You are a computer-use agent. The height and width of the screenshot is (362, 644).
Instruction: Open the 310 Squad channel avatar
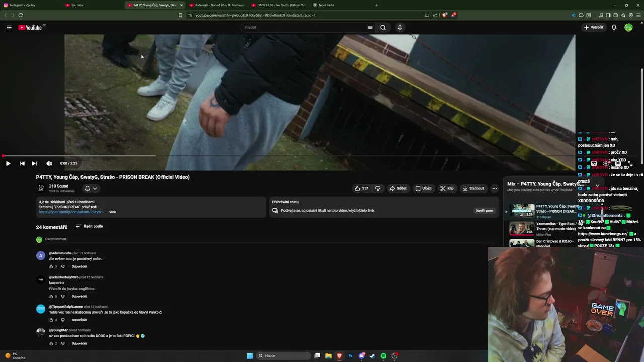click(41, 188)
